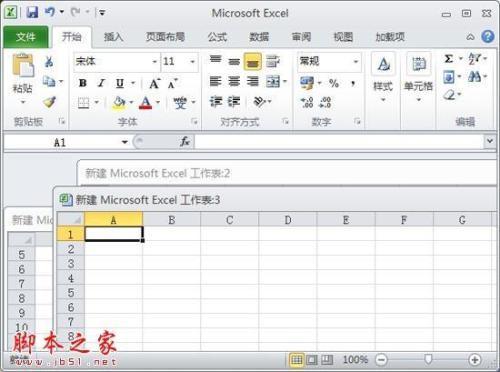Click the Merge and Center icon
Viewport: 500px width, 372px height.
pyautogui.click(x=273, y=81)
